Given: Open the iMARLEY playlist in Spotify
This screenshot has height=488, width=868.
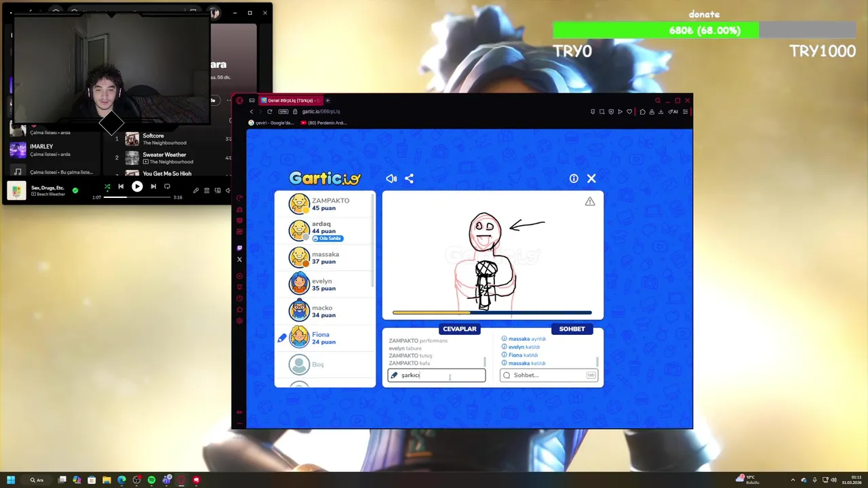Looking at the screenshot, I should pyautogui.click(x=53, y=150).
